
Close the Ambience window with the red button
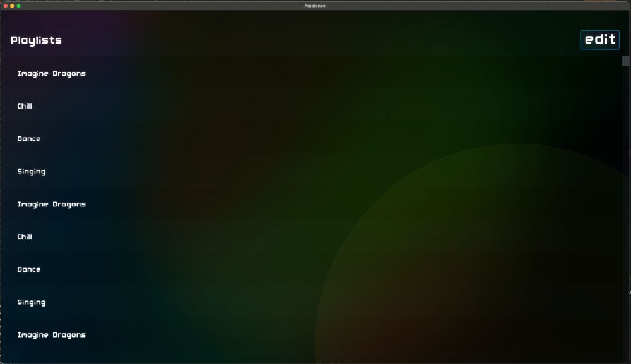tap(6, 6)
